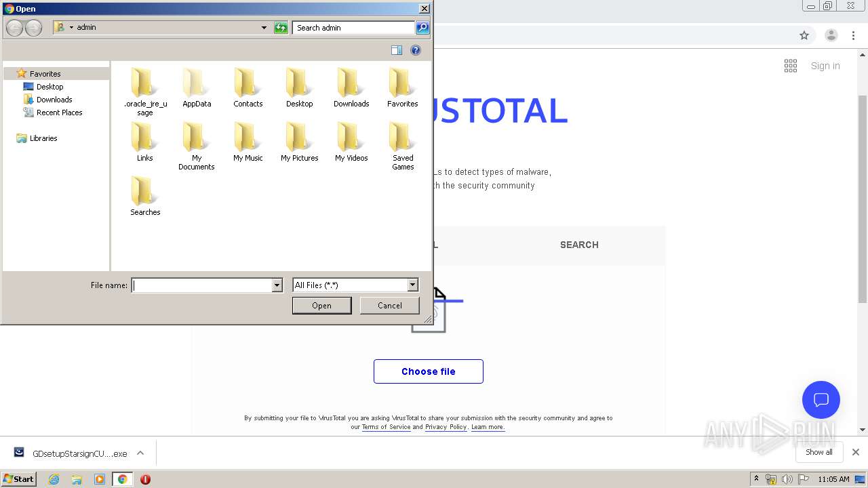
Task: Click the Windows Start button
Action: point(19,479)
